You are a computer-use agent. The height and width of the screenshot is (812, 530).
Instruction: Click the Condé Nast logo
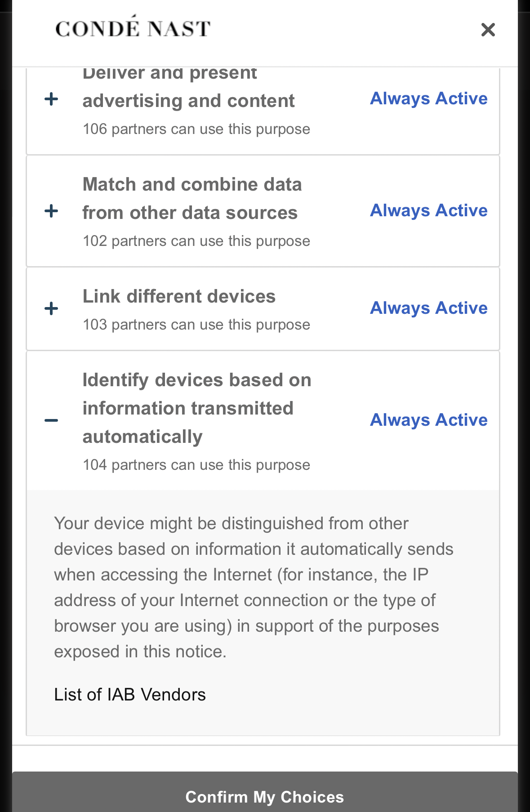click(133, 27)
